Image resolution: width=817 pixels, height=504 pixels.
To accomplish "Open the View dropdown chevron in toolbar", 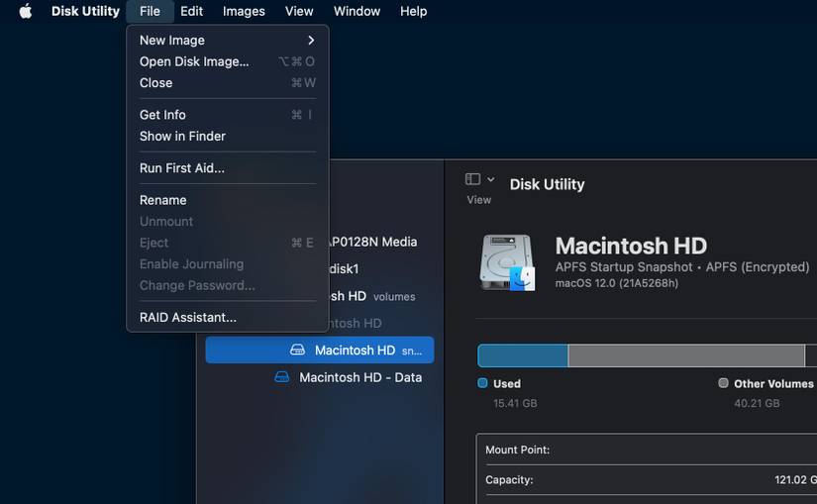I will [x=491, y=179].
